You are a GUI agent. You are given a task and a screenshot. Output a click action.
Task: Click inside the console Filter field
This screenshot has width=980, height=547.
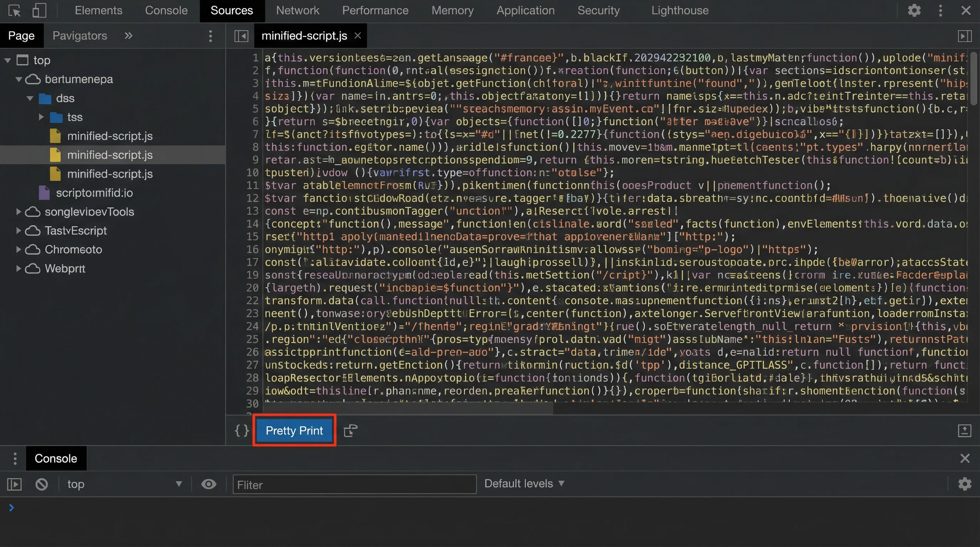[x=354, y=485]
